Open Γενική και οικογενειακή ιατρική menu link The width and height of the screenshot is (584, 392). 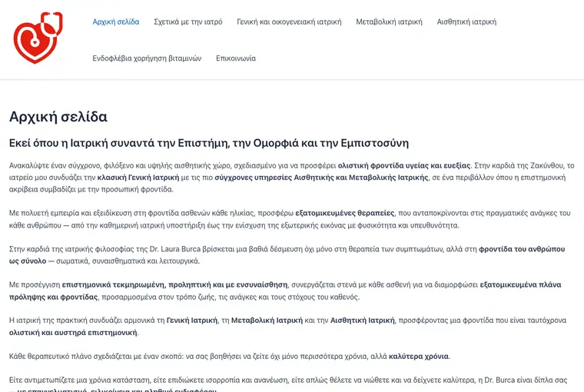[289, 22]
